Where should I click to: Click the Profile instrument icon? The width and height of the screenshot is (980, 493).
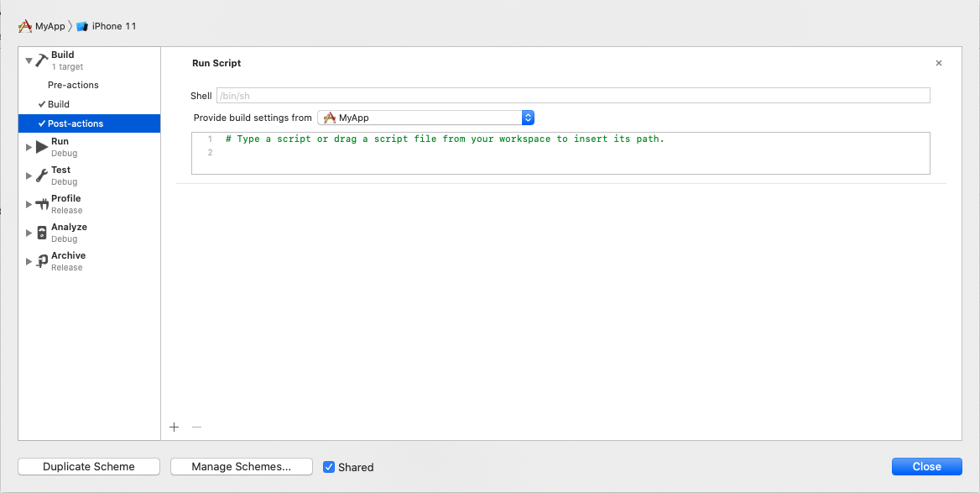tap(42, 204)
